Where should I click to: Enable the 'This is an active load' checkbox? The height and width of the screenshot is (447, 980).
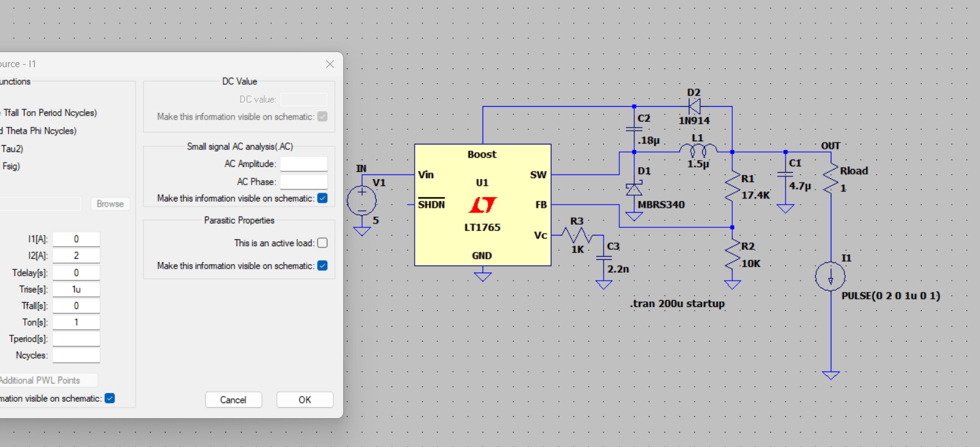322,242
